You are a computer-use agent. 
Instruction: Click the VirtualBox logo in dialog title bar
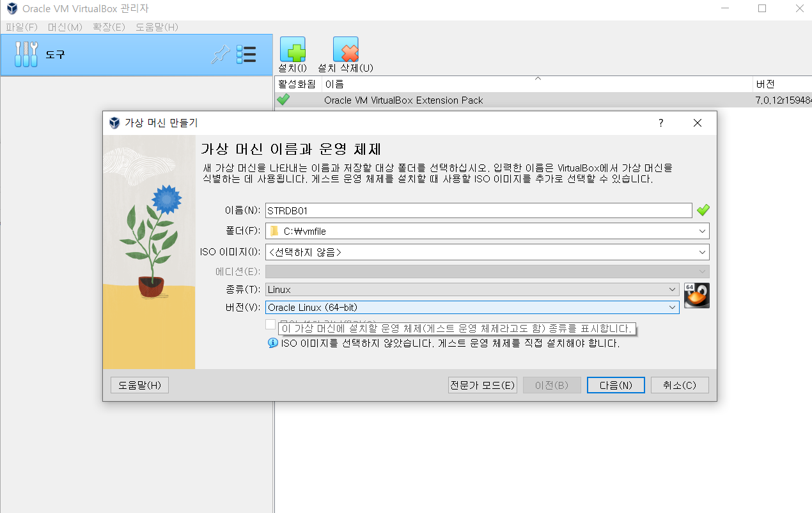coord(114,123)
